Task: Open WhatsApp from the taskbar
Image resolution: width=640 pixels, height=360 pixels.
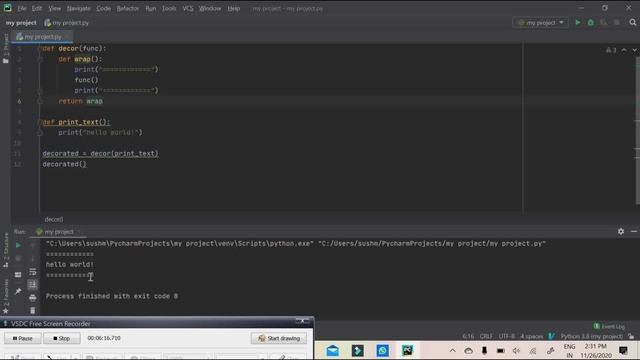Action: coord(382,351)
